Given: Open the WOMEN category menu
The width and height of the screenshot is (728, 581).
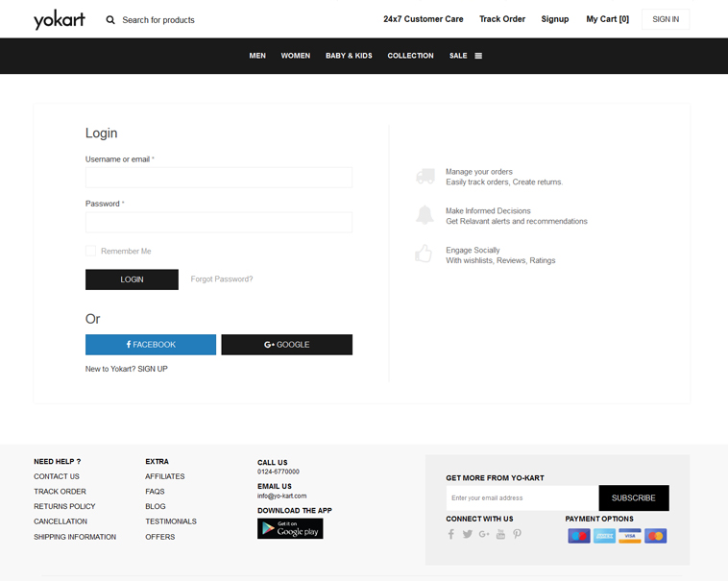Looking at the screenshot, I should [x=295, y=56].
